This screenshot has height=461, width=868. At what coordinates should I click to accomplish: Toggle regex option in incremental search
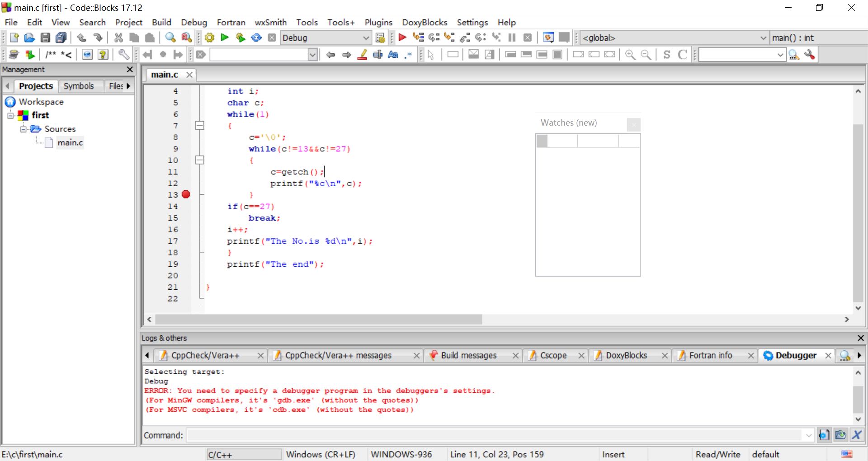408,55
